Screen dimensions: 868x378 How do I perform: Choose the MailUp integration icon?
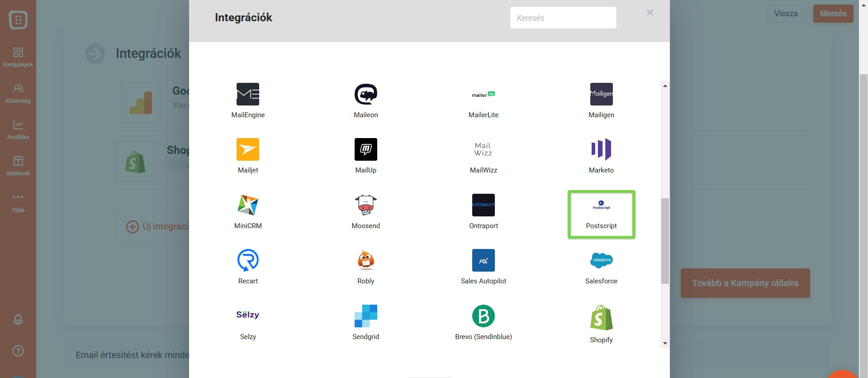[366, 149]
